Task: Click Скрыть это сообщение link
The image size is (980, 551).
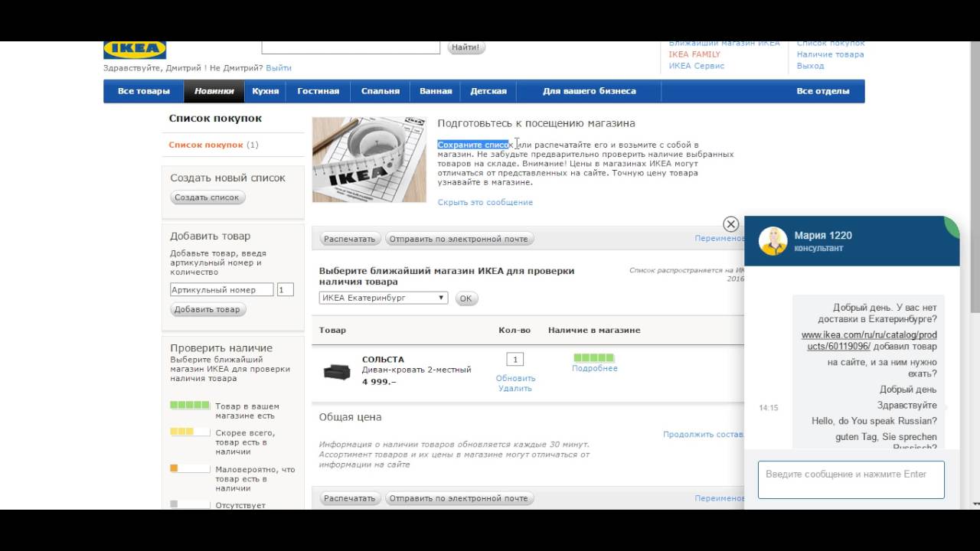Action: pyautogui.click(x=485, y=203)
